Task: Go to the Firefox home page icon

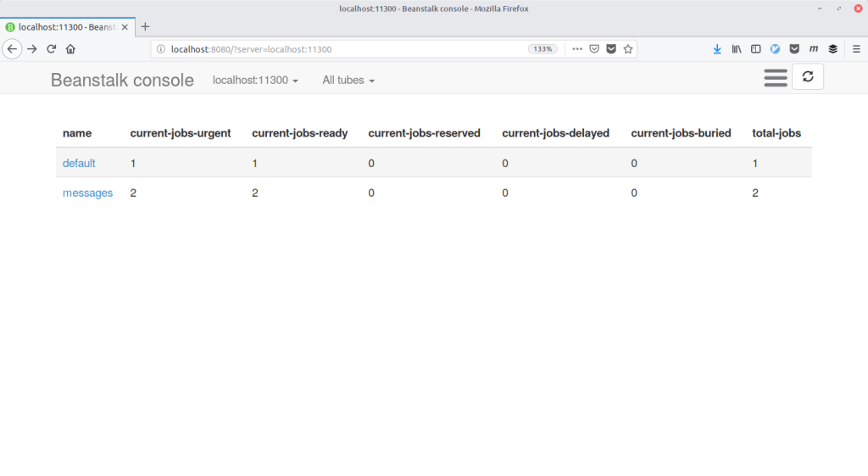Action: point(70,48)
